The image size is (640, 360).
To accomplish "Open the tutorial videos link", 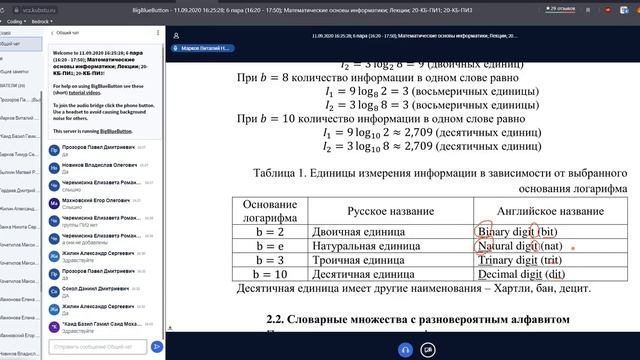I will (84, 93).
